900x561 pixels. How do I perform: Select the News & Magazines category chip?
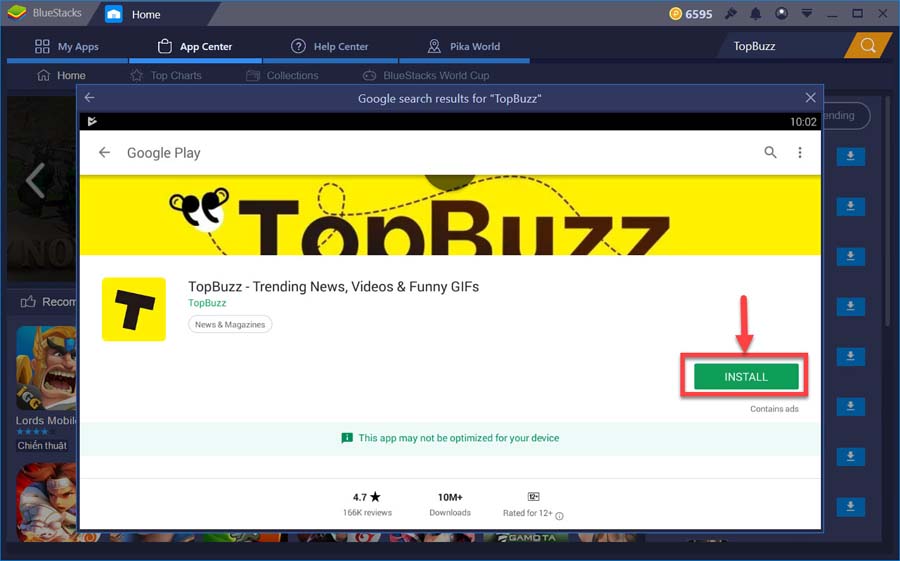pos(230,324)
